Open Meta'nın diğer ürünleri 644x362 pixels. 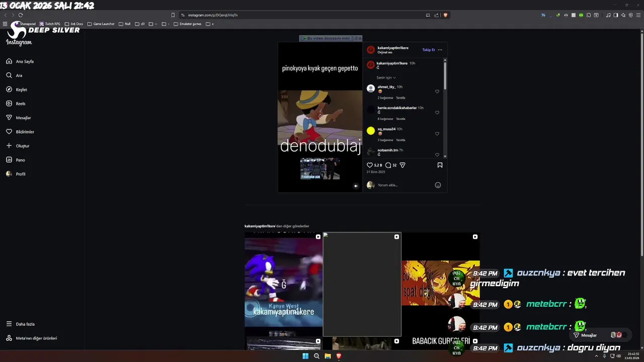31,338
